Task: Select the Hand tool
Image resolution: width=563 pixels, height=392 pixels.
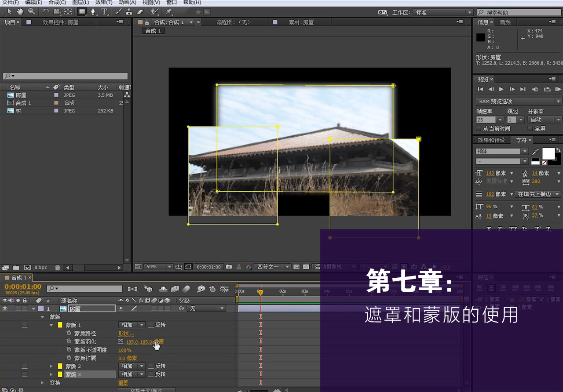Action: click(x=20, y=12)
